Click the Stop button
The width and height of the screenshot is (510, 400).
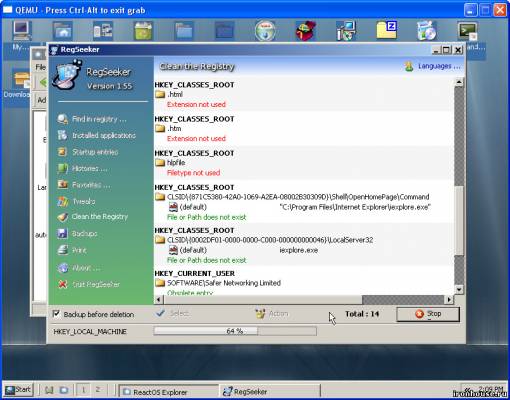[428, 314]
